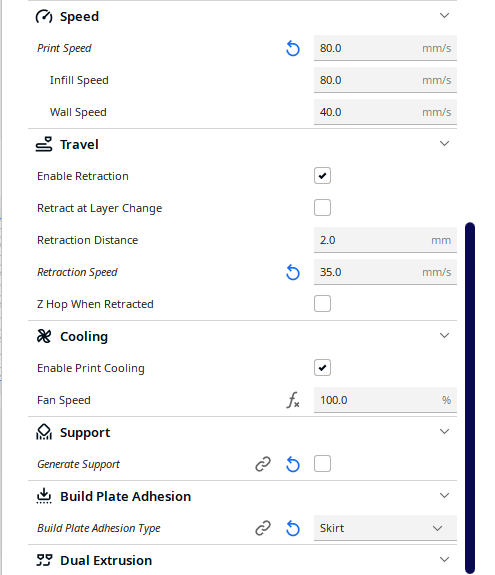The width and height of the screenshot is (495, 575).
Task: Expand the Dual Extrusion section
Action: pos(444,560)
